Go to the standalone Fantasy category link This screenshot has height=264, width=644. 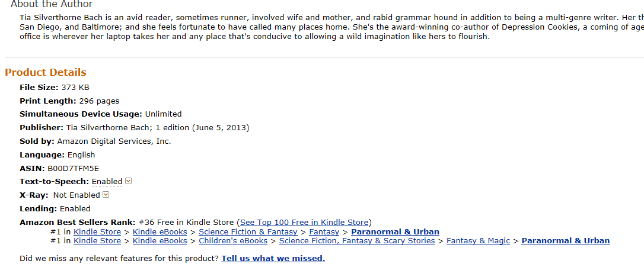pyautogui.click(x=324, y=232)
